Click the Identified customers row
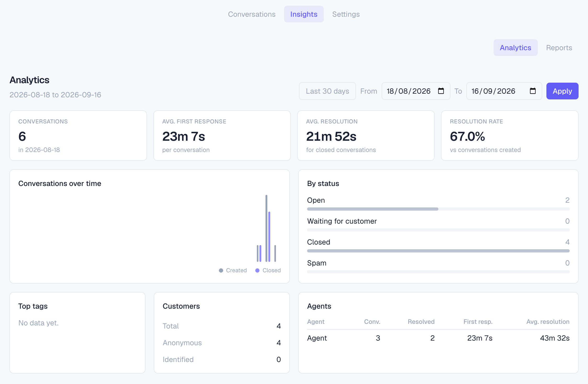 pyautogui.click(x=222, y=359)
